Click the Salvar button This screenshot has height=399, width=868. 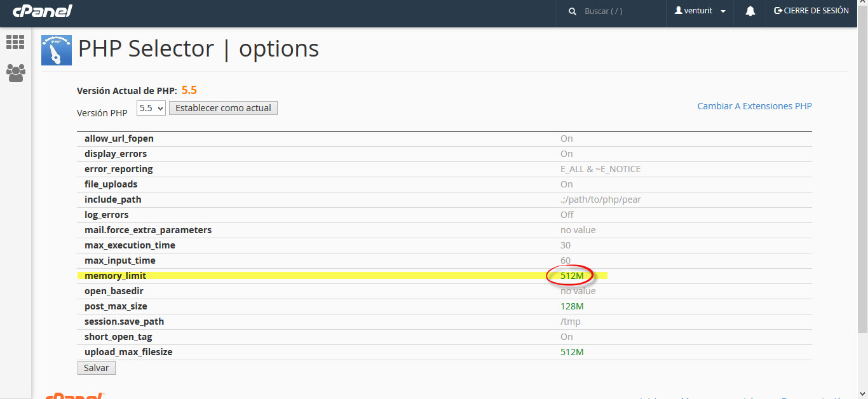click(x=96, y=368)
